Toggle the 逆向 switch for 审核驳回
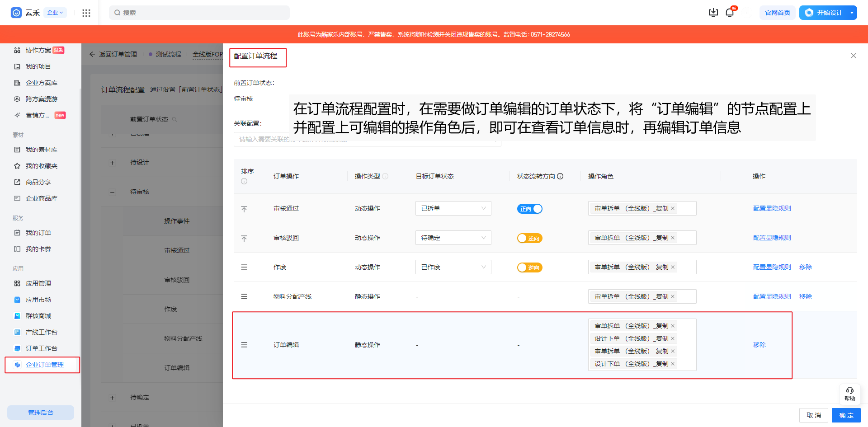Viewport: 868px width, 427px height. pyautogui.click(x=529, y=238)
